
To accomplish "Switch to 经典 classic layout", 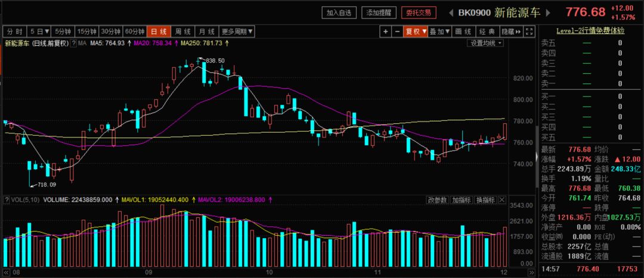I will (x=488, y=32).
